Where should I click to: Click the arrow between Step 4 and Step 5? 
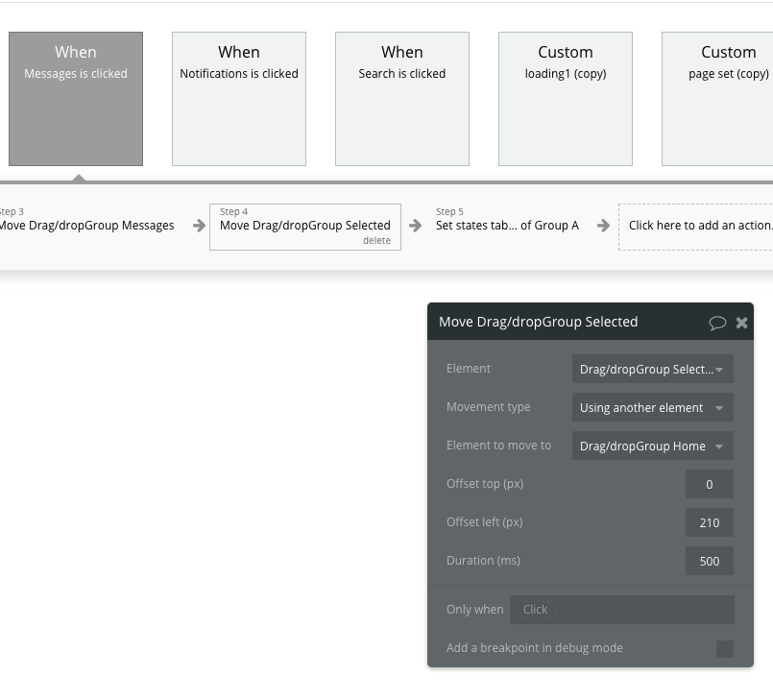coord(416,226)
